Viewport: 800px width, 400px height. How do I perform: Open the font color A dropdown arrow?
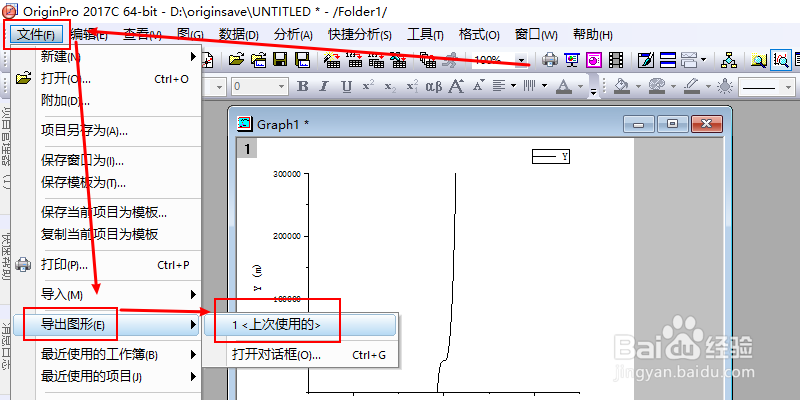tap(580, 86)
